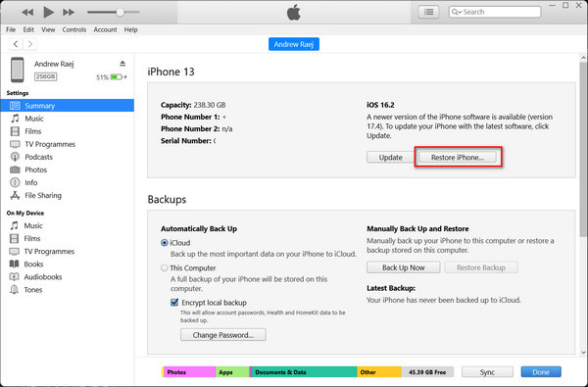Open the View menu

48,29
